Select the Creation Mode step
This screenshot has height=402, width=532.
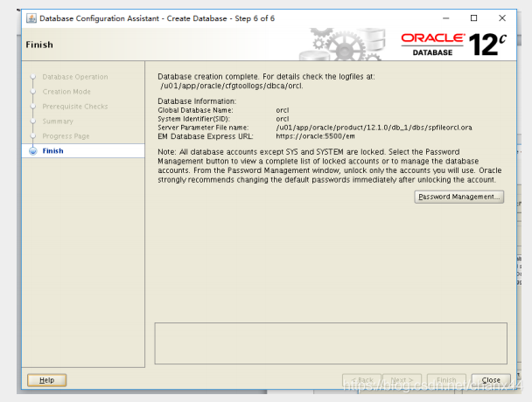pyautogui.click(x=66, y=92)
